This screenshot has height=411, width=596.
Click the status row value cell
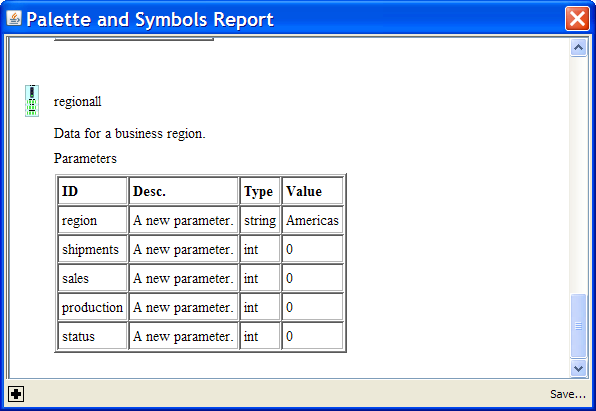[x=312, y=336]
